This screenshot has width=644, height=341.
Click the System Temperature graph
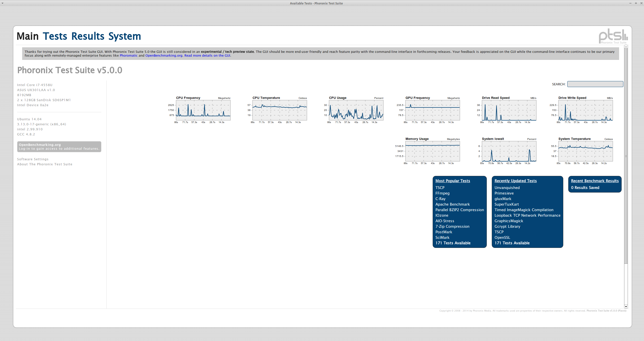[585, 151]
